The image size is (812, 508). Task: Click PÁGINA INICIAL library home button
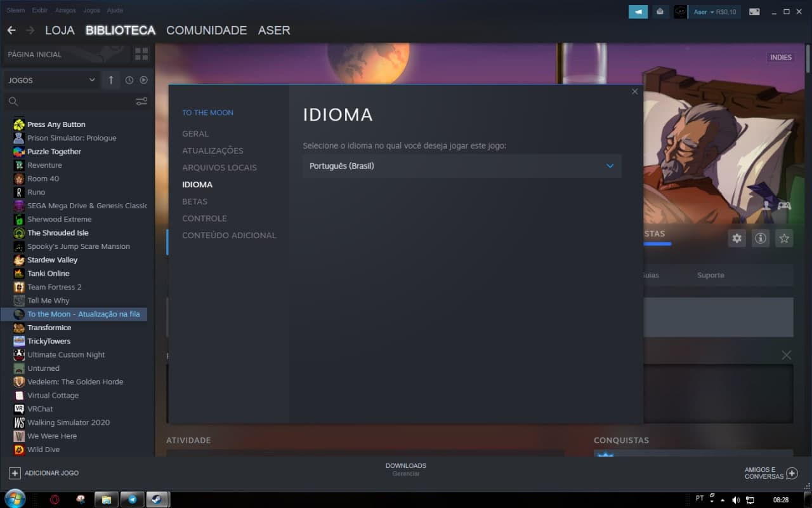[x=67, y=55]
